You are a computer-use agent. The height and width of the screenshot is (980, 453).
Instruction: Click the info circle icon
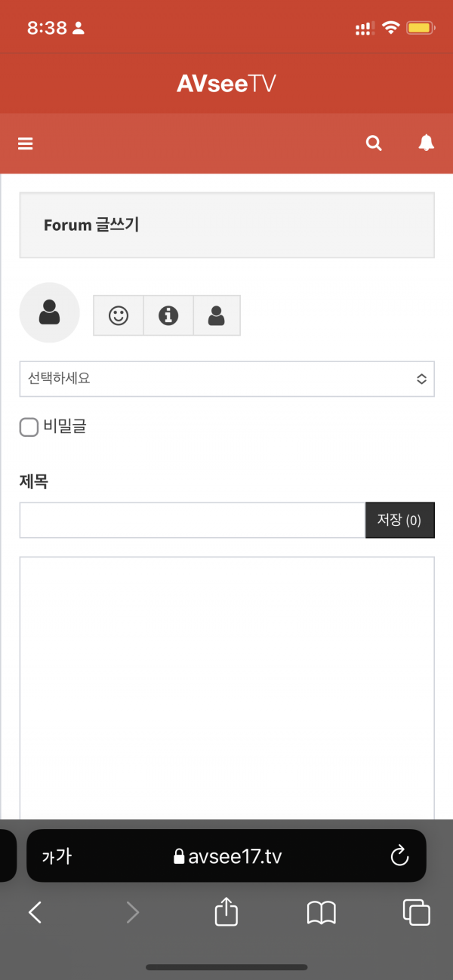pos(168,315)
